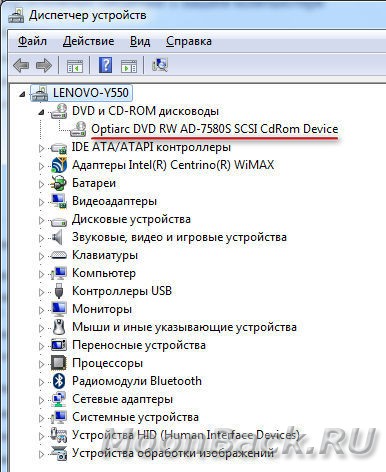
Task: Click the Переносные устройства icon
Action: click(59, 345)
